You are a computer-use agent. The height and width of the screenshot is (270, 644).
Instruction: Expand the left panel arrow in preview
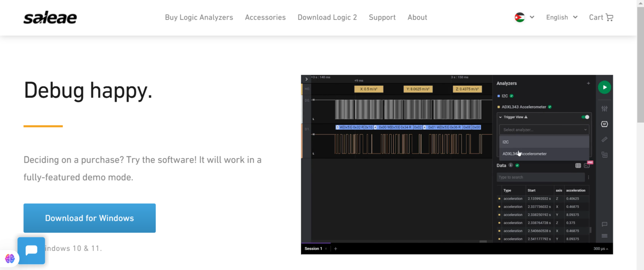coord(306,79)
